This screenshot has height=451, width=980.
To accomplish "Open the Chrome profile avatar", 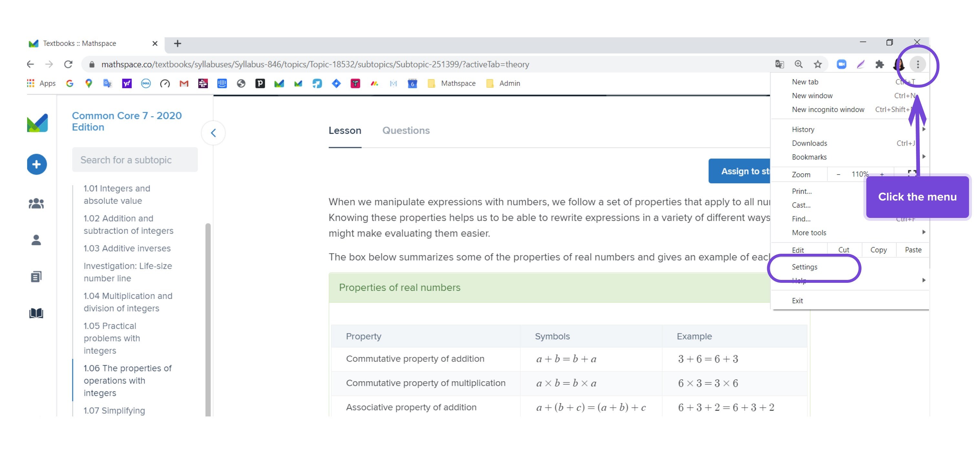I will pyautogui.click(x=899, y=64).
